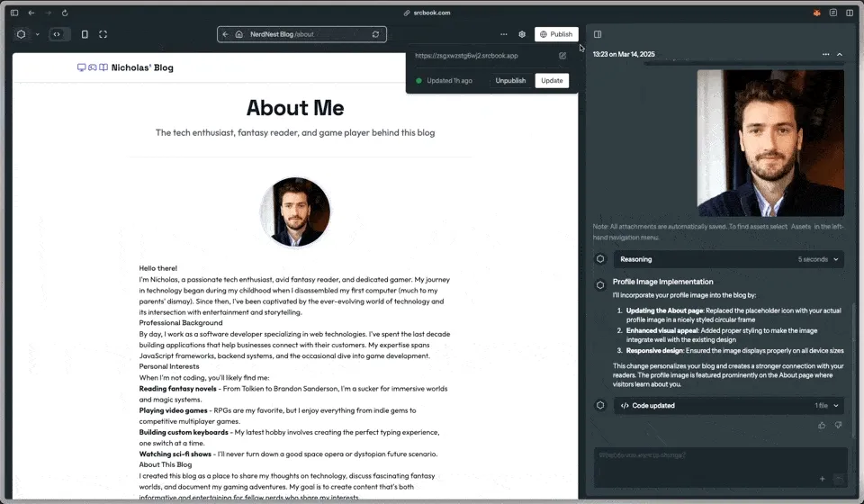This screenshot has height=504, width=864.
Task: Click the game controller icon in blog header
Action: [92, 67]
